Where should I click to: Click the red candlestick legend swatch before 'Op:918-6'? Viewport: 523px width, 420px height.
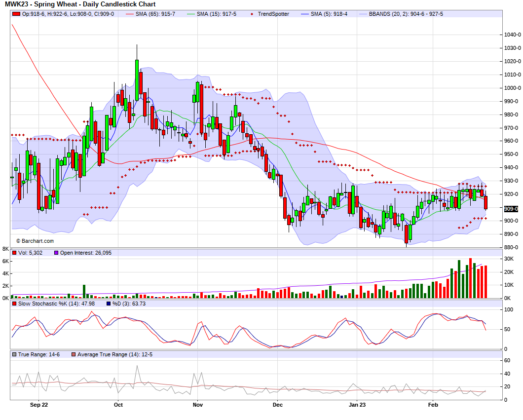[x=16, y=14]
